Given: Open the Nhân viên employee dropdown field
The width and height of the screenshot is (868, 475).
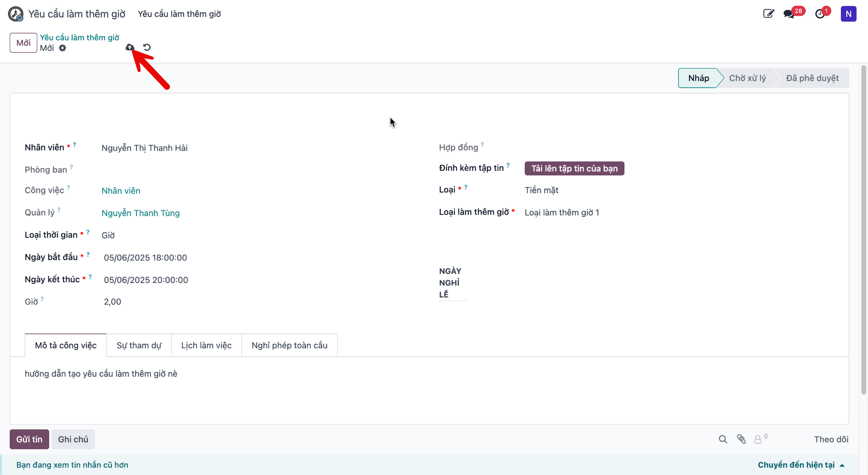Looking at the screenshot, I should click(254, 148).
